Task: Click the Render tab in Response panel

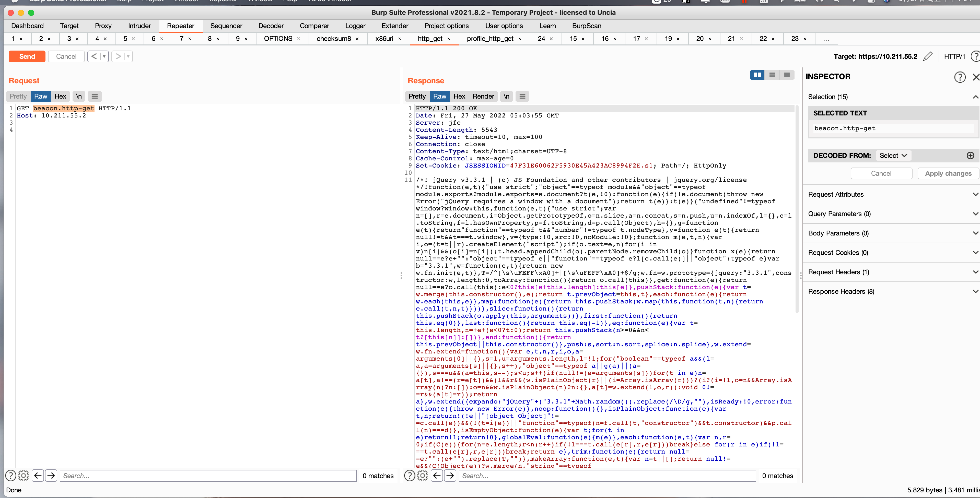Action: pyautogui.click(x=483, y=96)
